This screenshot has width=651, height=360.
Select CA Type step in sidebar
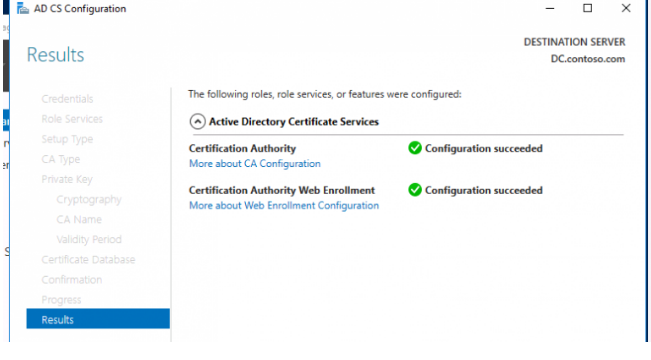click(61, 159)
